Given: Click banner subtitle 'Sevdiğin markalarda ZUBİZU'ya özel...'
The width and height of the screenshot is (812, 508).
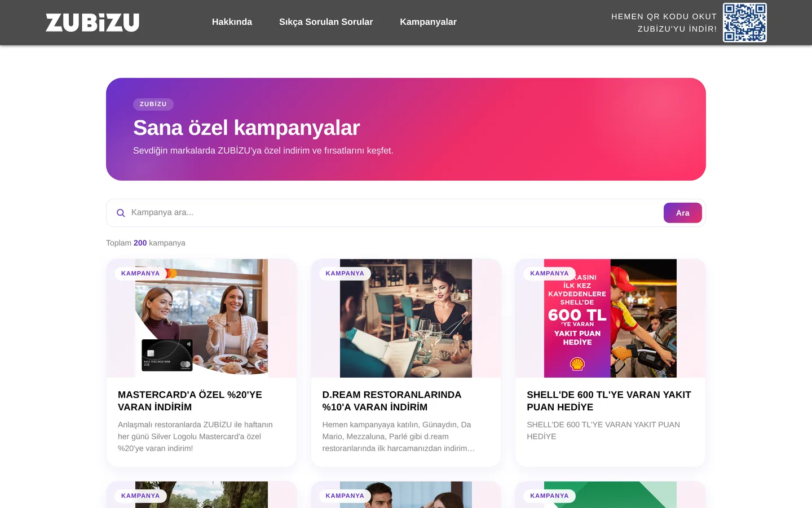Looking at the screenshot, I should pos(263,151).
